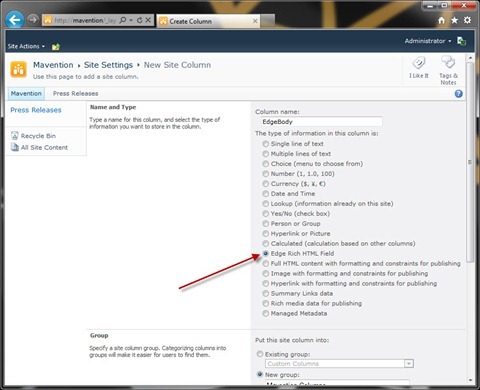Select Summary Links data type
Screen dimensions: 480x390
point(265,294)
